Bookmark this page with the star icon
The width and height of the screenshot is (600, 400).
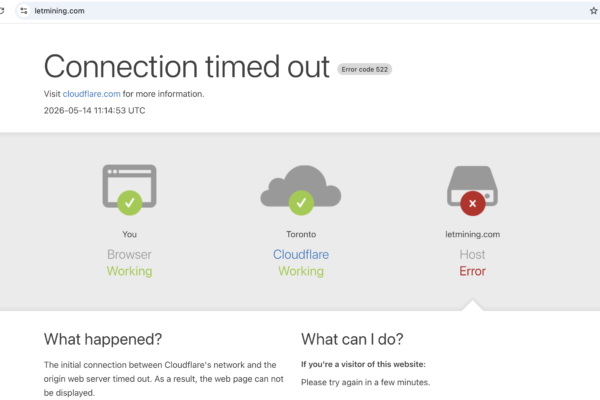(x=593, y=11)
